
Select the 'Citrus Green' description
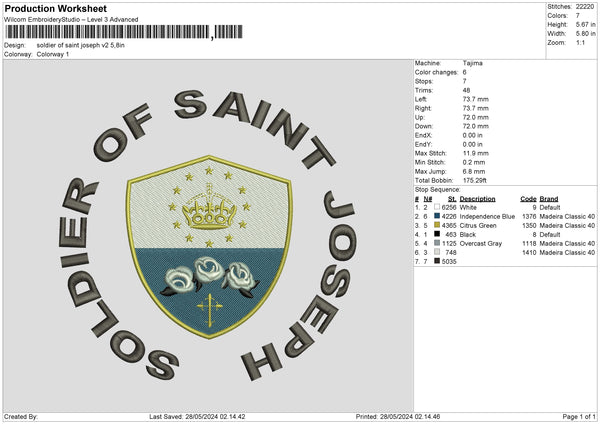coord(478,226)
